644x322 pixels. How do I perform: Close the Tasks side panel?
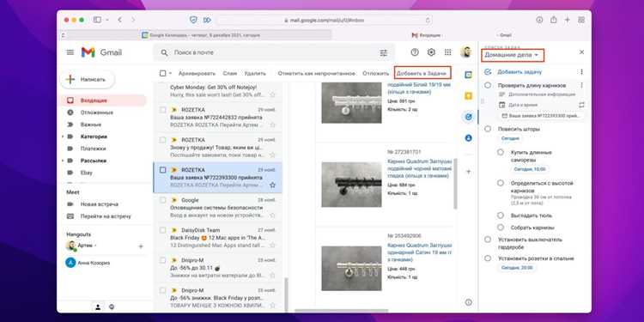pyautogui.click(x=581, y=52)
